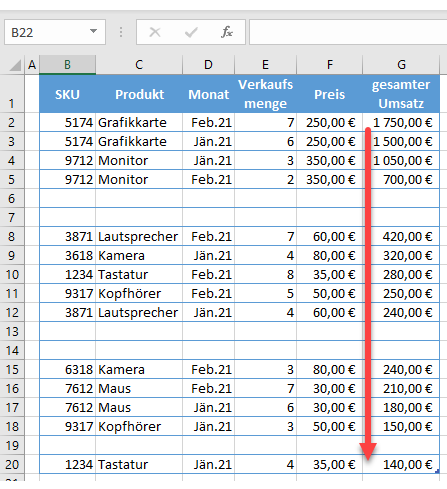Click the SKU header cell
This screenshot has width=447, height=489.
[68, 94]
